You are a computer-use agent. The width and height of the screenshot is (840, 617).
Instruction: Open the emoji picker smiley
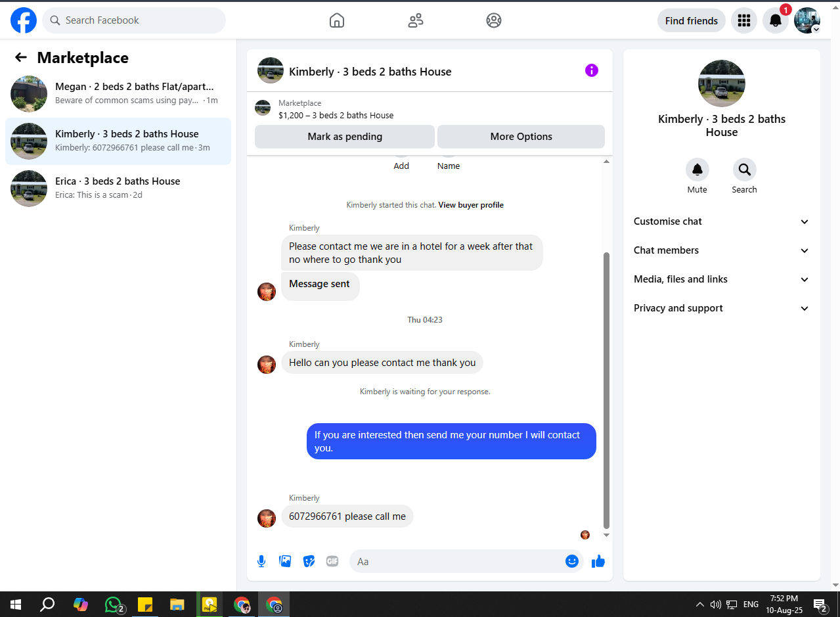(x=572, y=561)
